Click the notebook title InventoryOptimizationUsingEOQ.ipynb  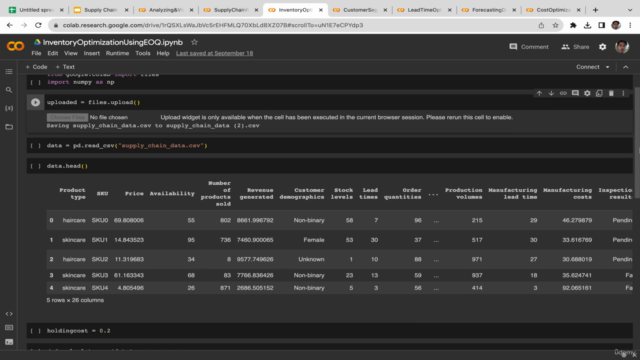coord(113,42)
